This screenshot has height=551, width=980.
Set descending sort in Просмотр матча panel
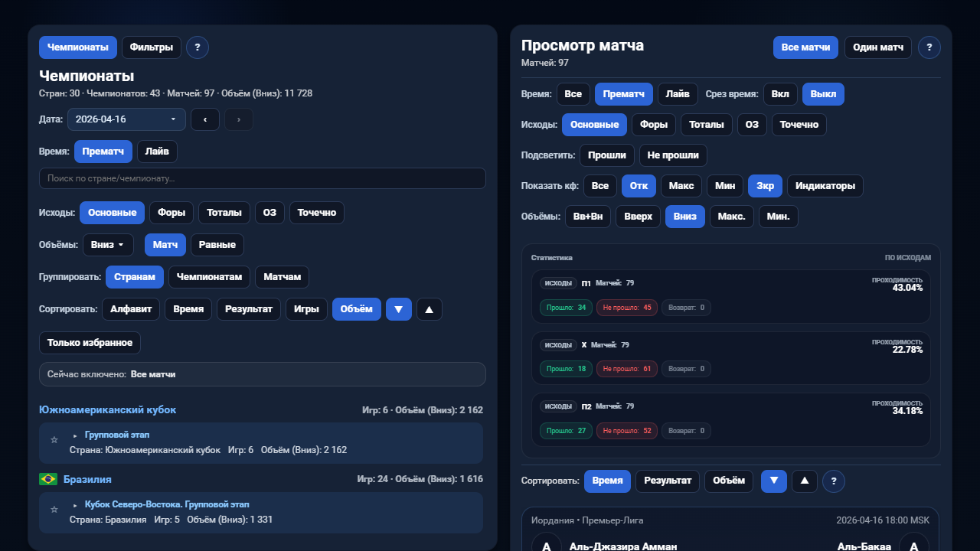pos(774,481)
